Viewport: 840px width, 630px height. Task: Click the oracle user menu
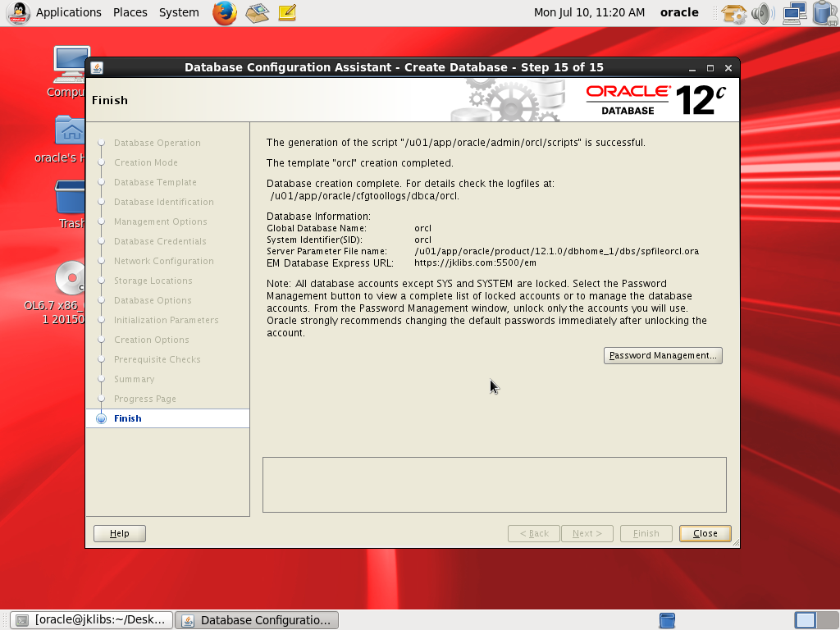(x=679, y=12)
